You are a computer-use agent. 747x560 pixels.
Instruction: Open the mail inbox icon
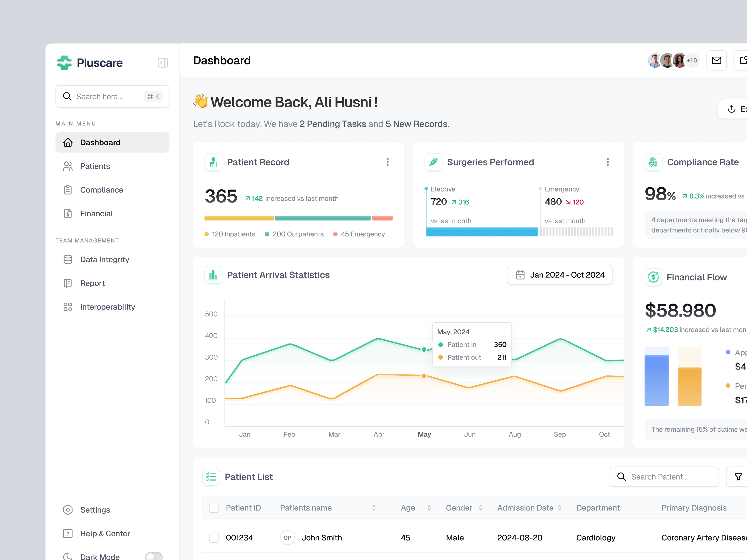pos(717,60)
